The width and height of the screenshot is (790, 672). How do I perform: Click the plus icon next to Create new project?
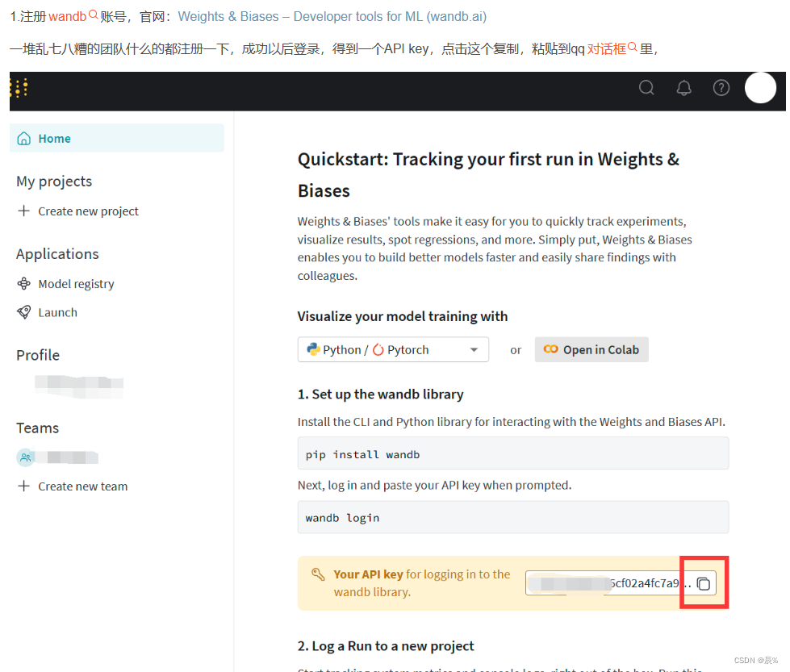(x=23, y=211)
